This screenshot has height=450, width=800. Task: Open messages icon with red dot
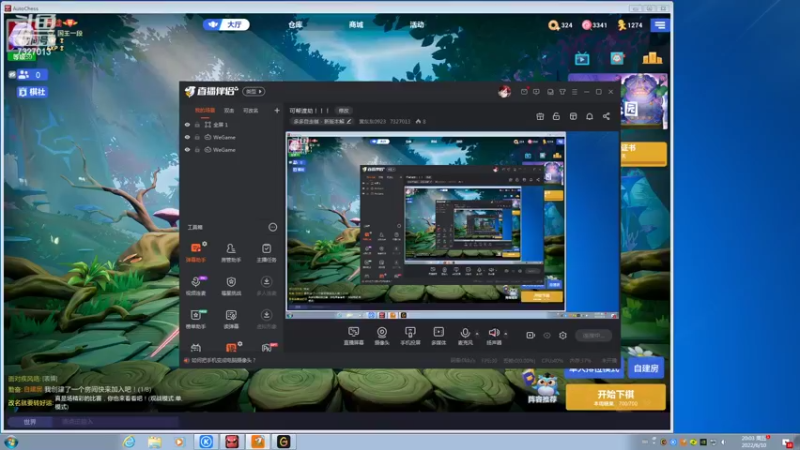point(524,92)
